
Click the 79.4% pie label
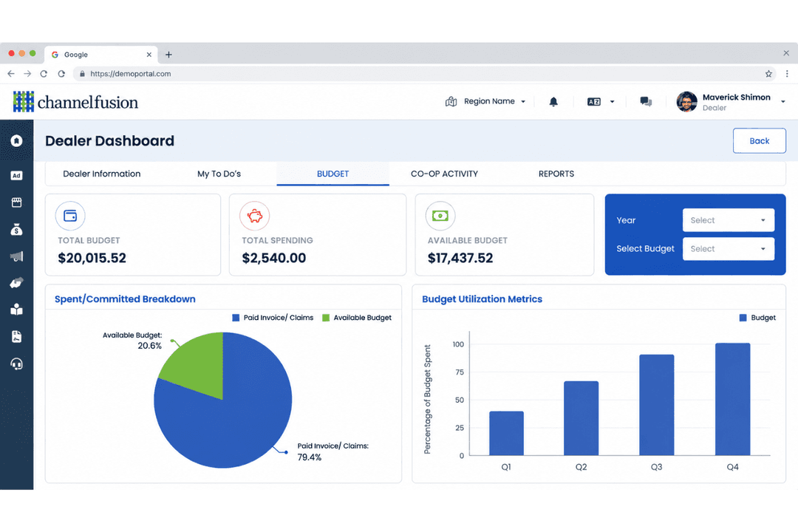pos(310,457)
